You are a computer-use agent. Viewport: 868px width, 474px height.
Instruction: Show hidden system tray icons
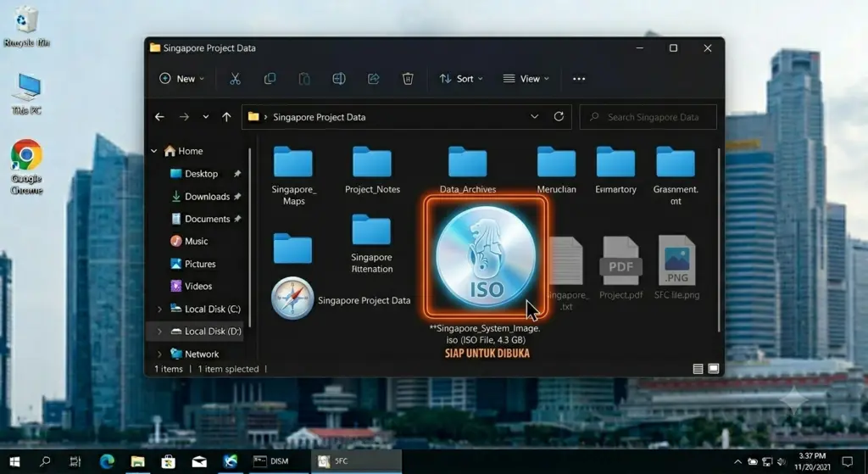(738, 461)
